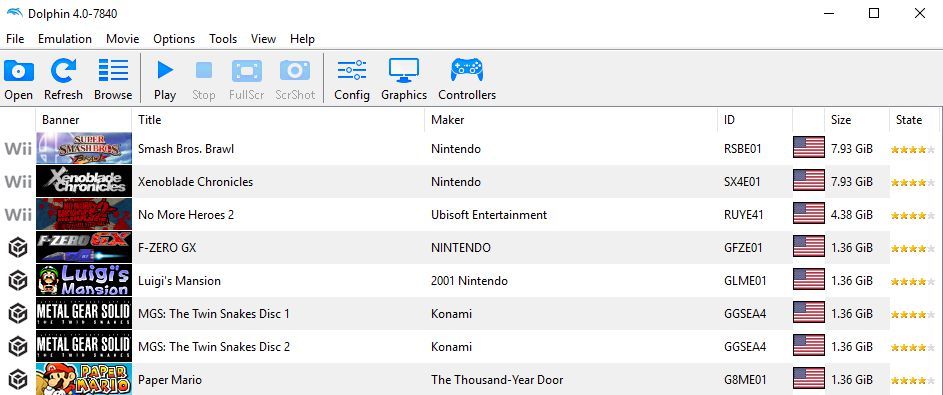Click Wii platform icon for Xenoblade Chronicles
943x395 pixels.
point(18,182)
